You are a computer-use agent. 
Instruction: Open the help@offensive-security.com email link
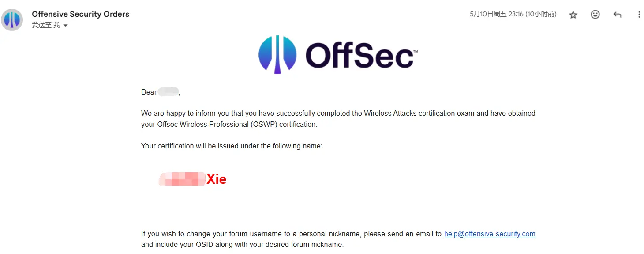click(x=490, y=234)
